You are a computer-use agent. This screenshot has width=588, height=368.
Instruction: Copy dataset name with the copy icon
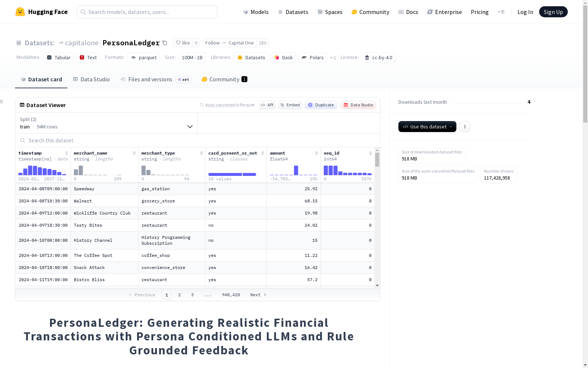click(x=165, y=43)
